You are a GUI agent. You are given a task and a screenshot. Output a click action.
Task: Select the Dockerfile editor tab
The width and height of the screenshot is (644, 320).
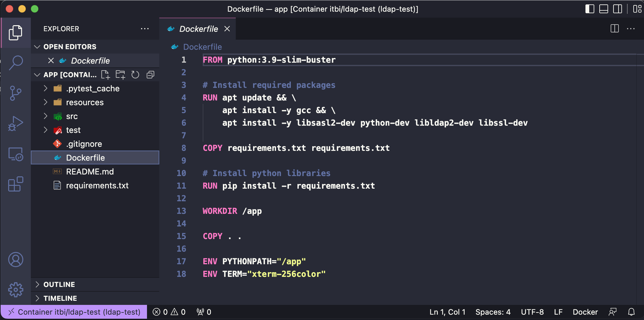pos(198,29)
